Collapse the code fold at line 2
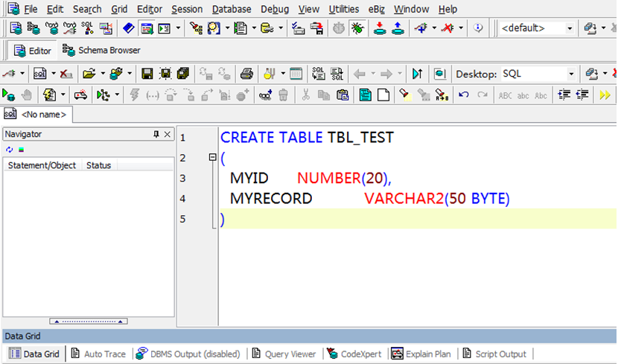Screen dimensions: 618x364 coord(212,158)
